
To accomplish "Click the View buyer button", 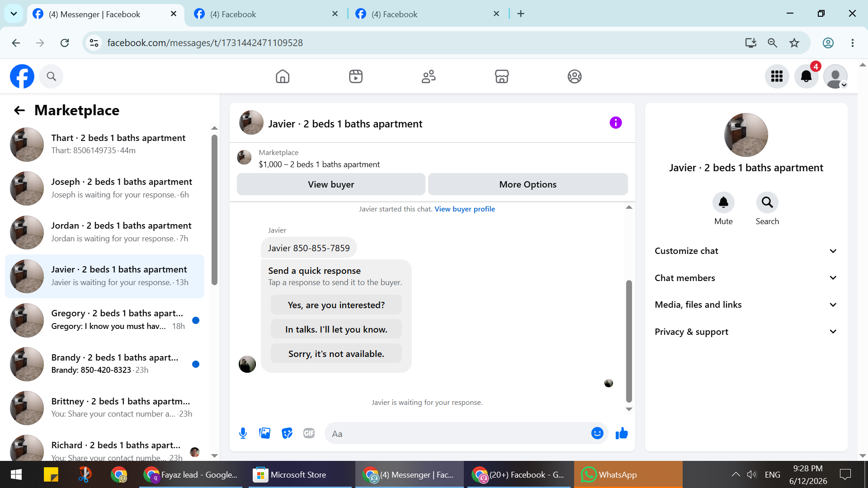I will [331, 184].
